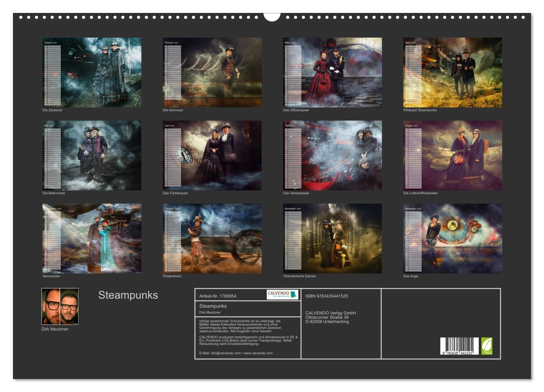Click the Wildwest Steampunks caption text
This screenshot has width=544, height=392.
(420, 110)
